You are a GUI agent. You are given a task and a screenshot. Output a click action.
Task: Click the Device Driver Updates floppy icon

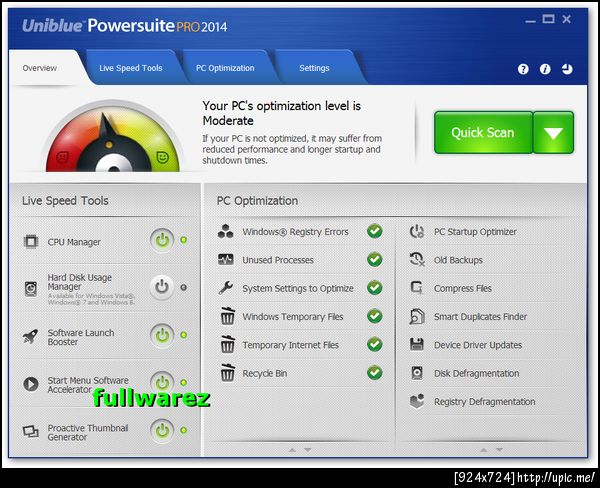[x=417, y=344]
